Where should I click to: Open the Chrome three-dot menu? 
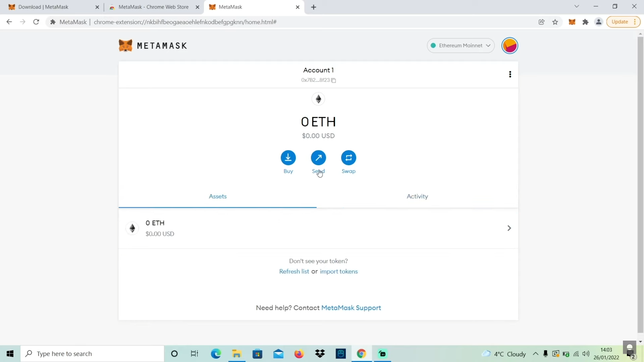635,22
